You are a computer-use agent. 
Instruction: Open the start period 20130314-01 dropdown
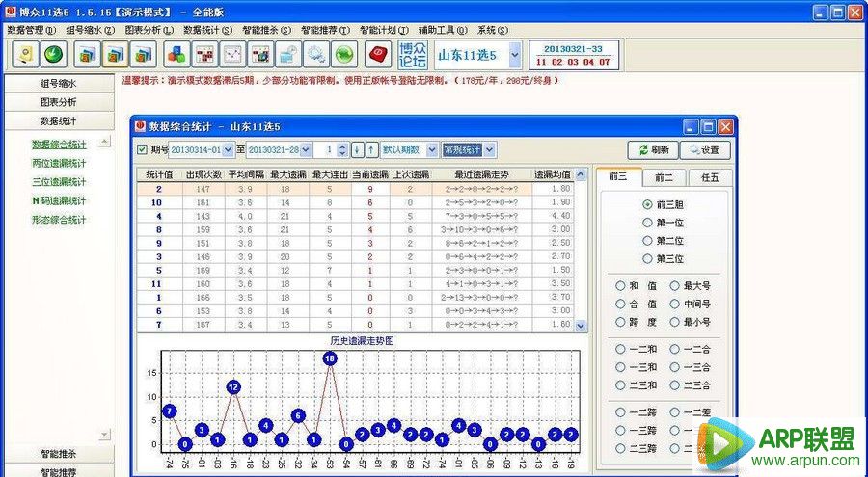tap(228, 149)
